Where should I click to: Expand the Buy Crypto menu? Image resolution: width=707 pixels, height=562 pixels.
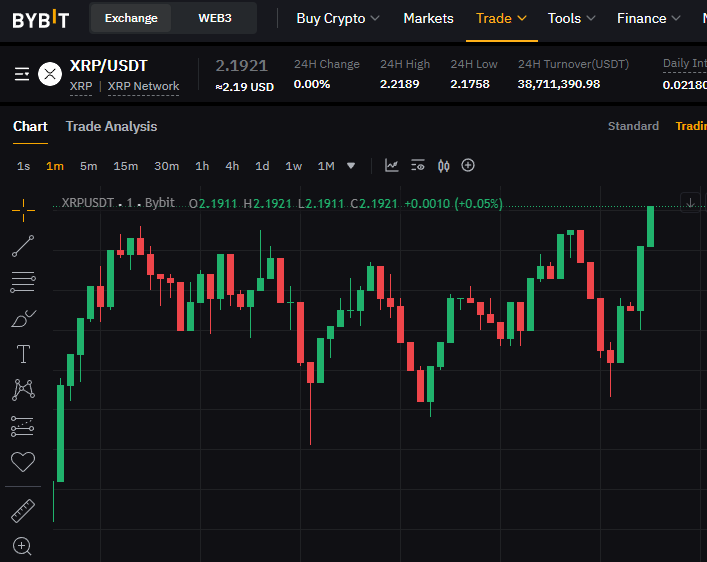pyautogui.click(x=338, y=18)
